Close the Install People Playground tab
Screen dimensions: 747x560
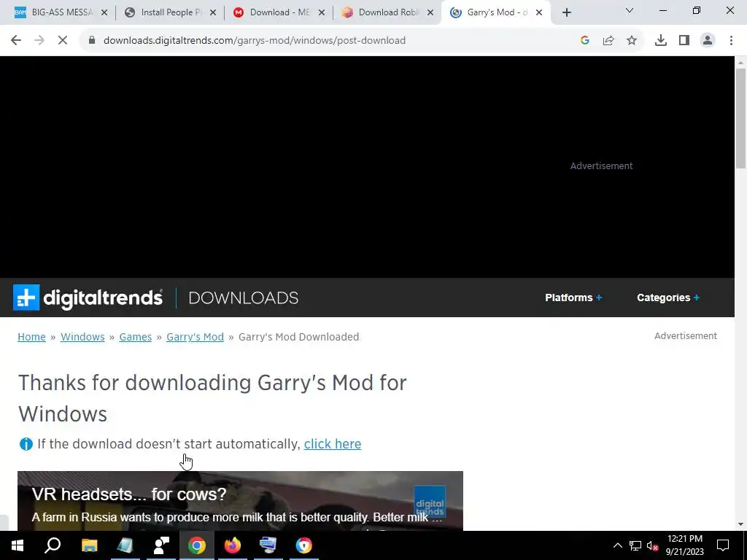(x=213, y=13)
